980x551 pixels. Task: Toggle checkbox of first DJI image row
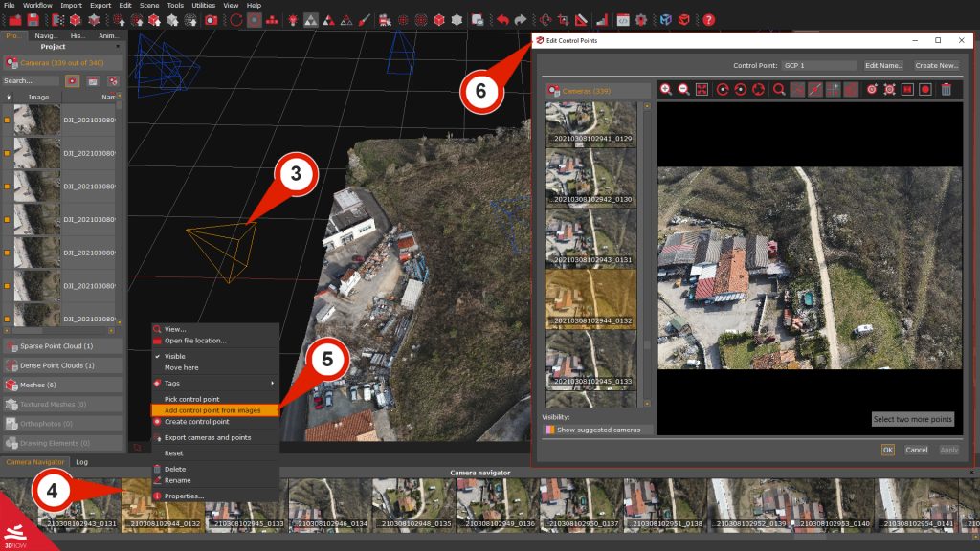(x=8, y=120)
